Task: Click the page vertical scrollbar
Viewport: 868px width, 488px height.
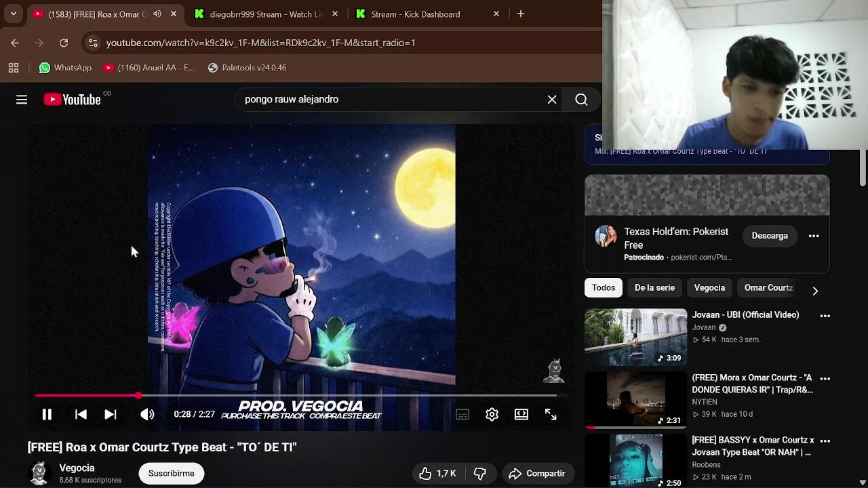Action: (863, 166)
